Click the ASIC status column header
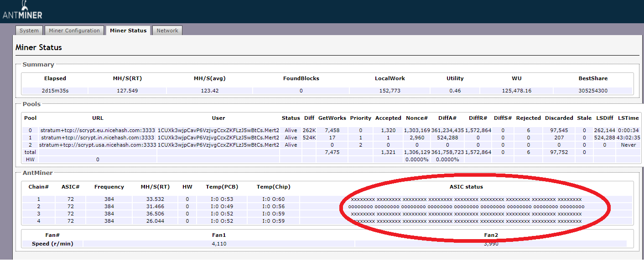 [x=466, y=187]
